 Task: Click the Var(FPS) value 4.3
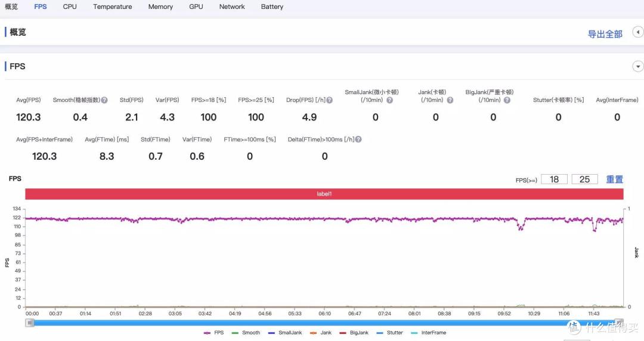click(167, 117)
